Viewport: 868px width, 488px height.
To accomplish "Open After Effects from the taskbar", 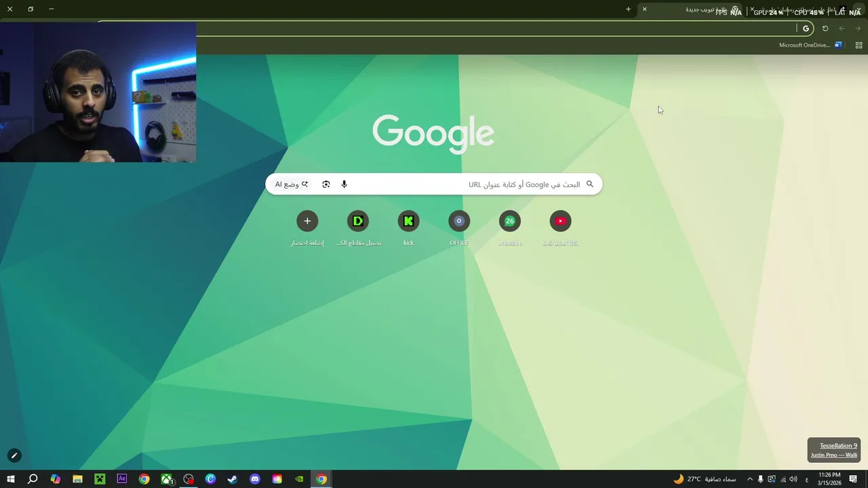I will (x=122, y=479).
